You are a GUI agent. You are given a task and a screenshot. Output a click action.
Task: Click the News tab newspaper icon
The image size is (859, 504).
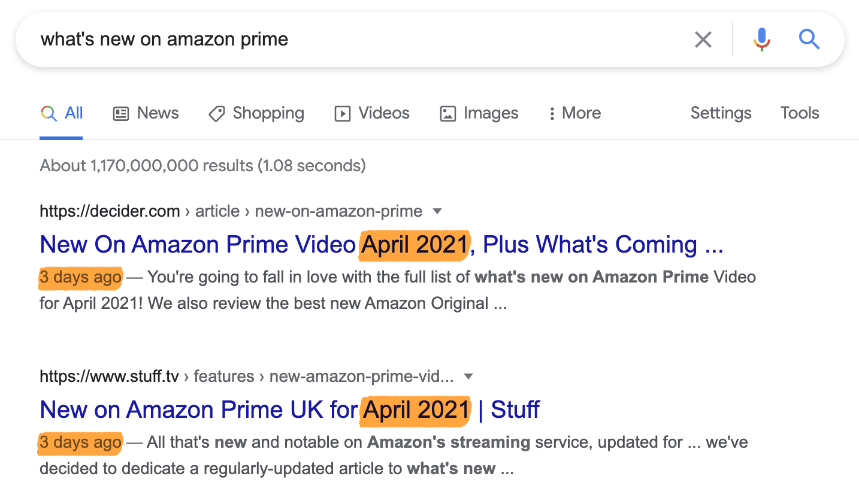[x=121, y=113]
